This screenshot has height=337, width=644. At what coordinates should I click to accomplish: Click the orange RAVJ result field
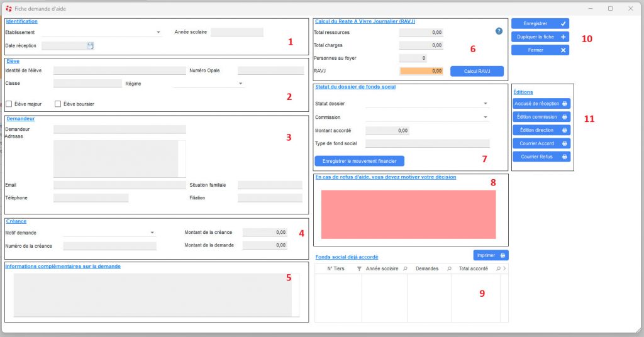click(421, 72)
